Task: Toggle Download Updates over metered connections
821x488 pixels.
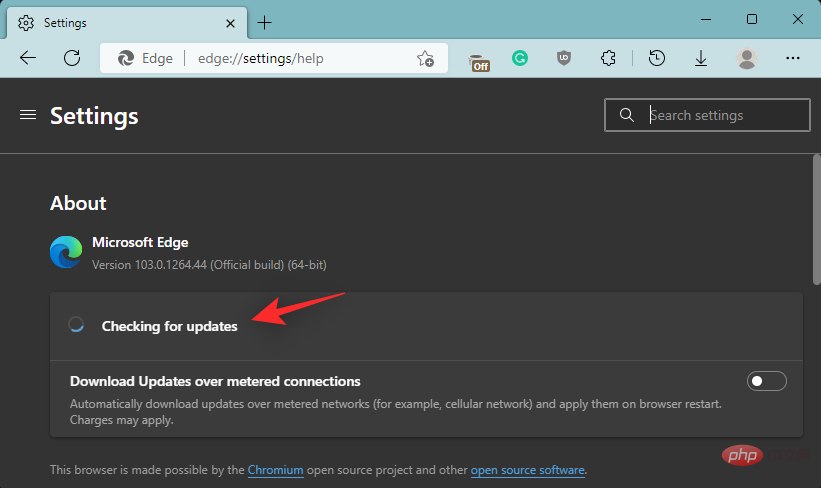Action: point(767,381)
